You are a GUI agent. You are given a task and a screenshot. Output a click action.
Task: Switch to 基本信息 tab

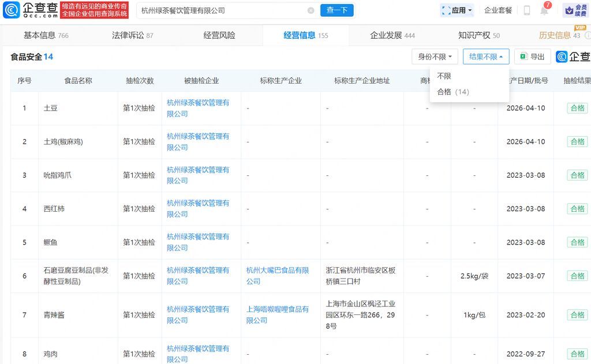46,35
